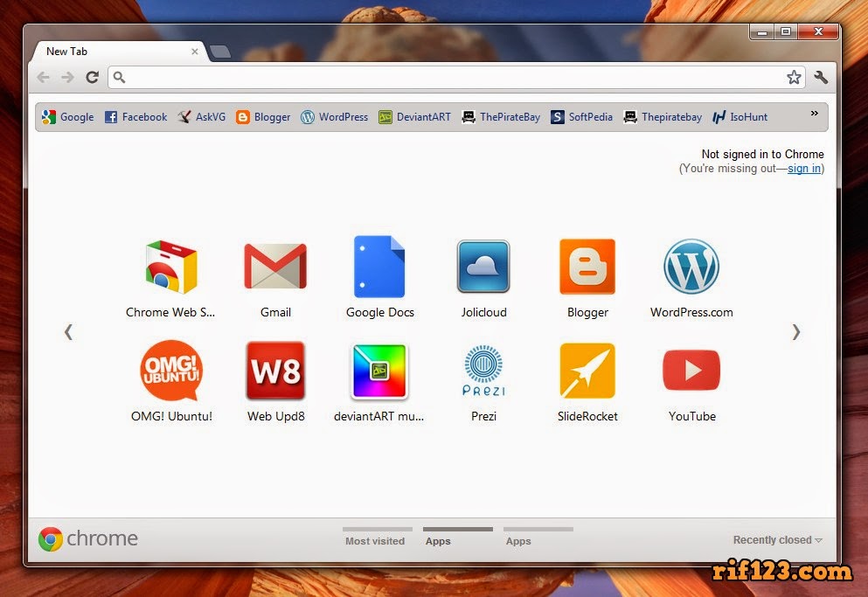Viewport: 868px width, 597px height.
Task: Open the lowercase Thepiratebay bookmark
Action: click(663, 117)
